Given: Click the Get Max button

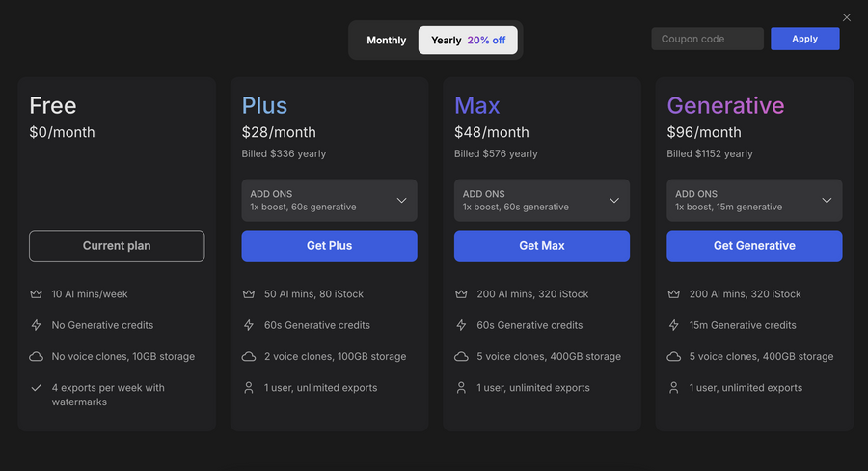Looking at the screenshot, I should (x=541, y=246).
